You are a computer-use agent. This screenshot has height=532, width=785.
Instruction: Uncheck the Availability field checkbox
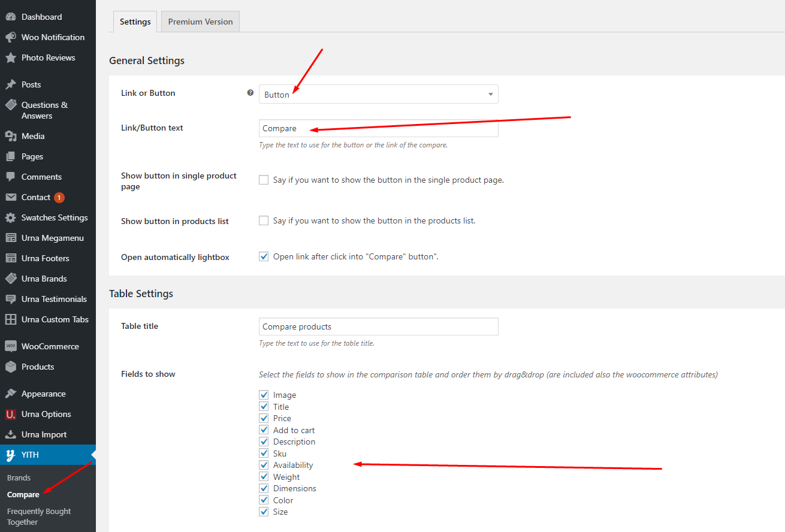pos(264,465)
